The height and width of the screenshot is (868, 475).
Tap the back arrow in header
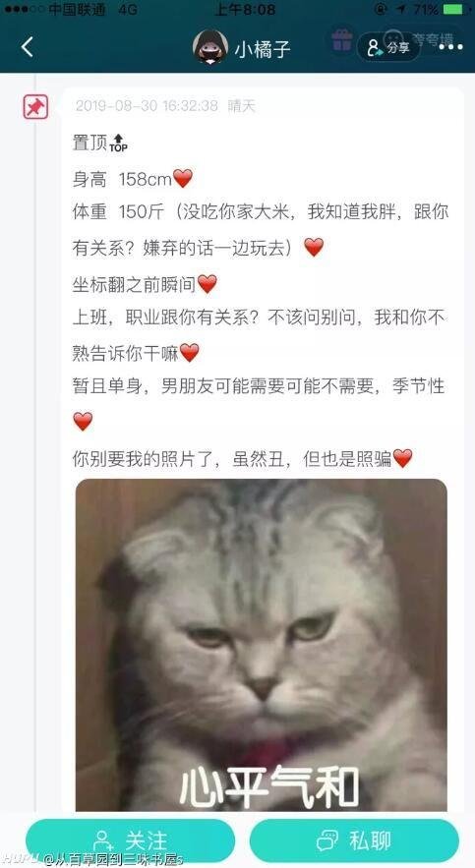pos(28,47)
